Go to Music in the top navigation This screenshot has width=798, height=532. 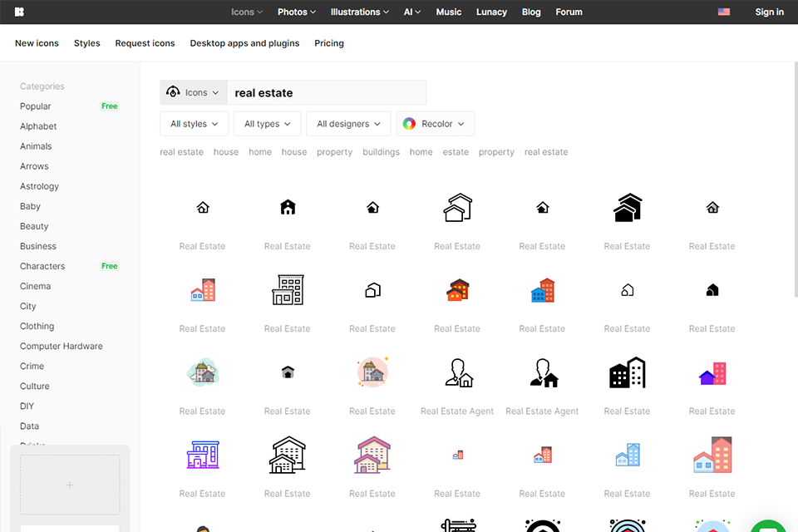[448, 12]
